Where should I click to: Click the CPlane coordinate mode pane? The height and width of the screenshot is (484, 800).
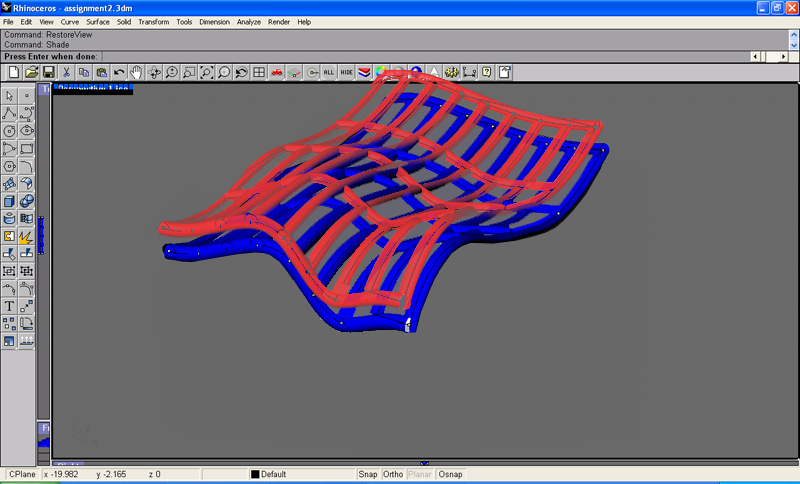21,474
